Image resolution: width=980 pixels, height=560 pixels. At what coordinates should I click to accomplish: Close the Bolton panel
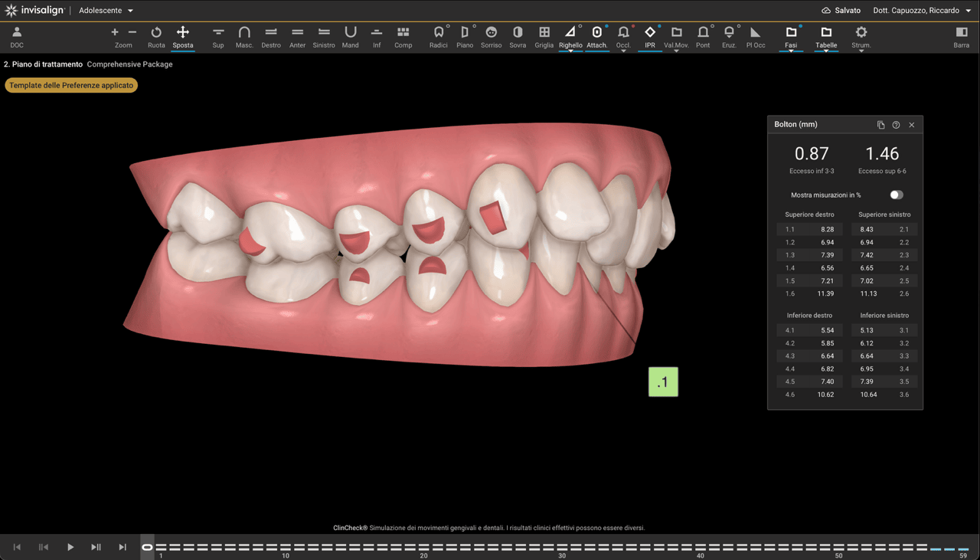[x=911, y=125]
